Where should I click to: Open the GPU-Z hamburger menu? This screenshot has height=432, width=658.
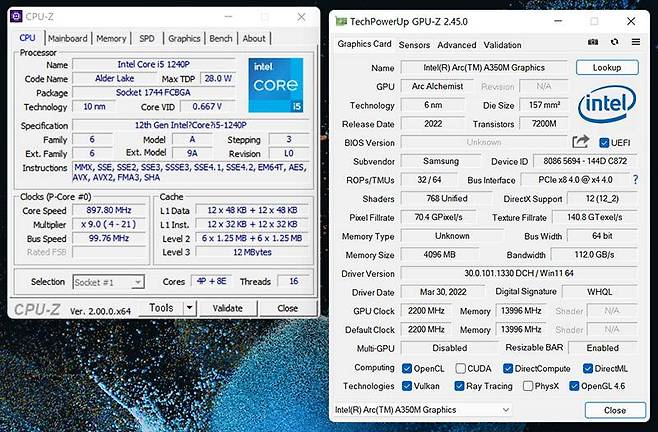[636, 42]
